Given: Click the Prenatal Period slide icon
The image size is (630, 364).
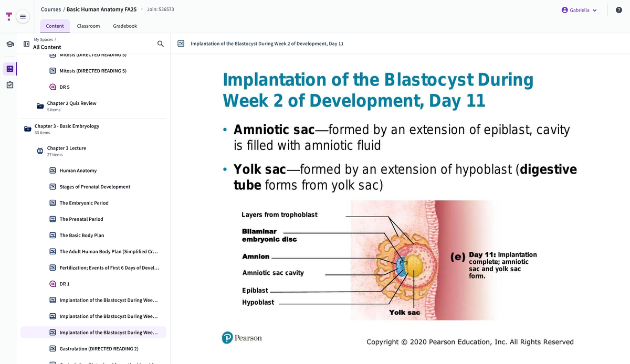Looking at the screenshot, I should pos(52,219).
